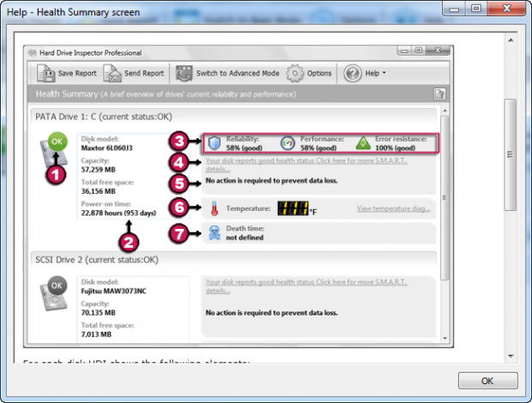Click the page icon in the Health Summary header
The image size is (532, 403).
[439, 93]
